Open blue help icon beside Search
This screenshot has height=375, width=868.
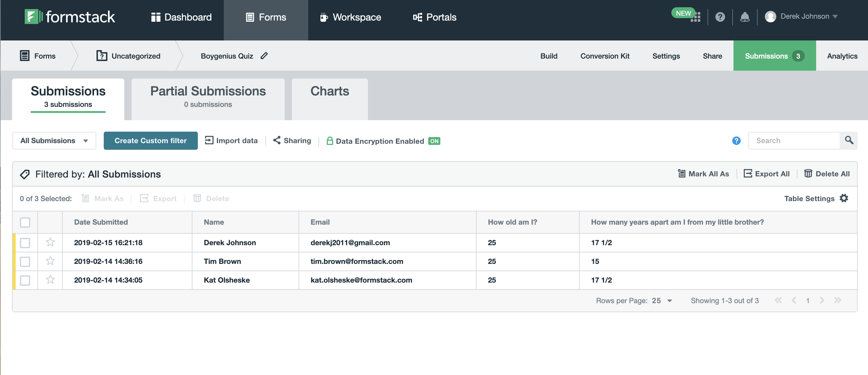736,141
